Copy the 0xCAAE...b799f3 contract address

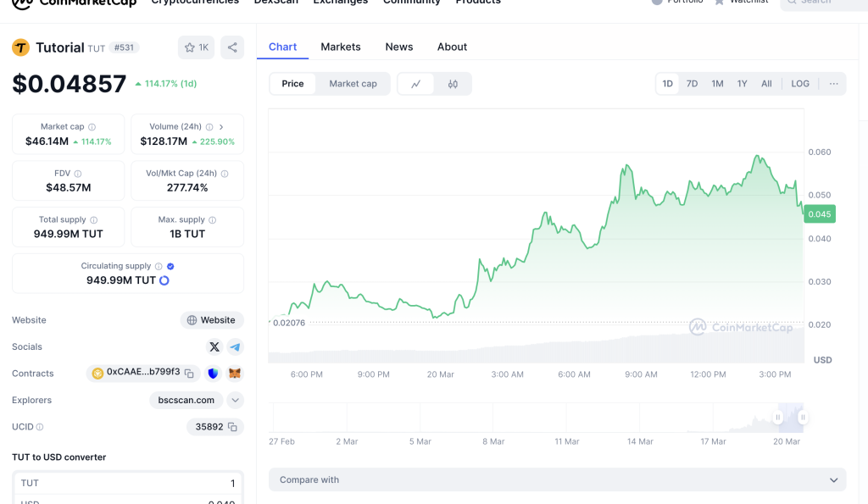pos(189,374)
